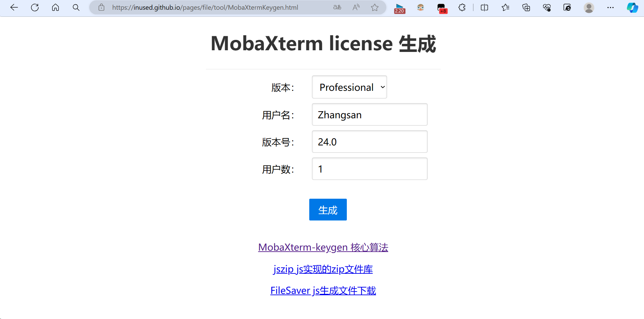Open the Internet Explorer mode icon

click(567, 7)
